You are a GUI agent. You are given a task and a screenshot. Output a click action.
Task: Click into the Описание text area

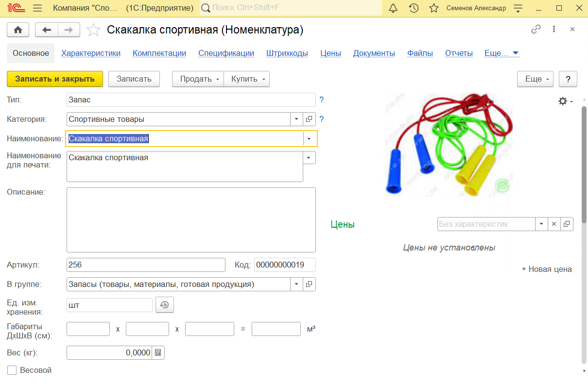[x=191, y=220]
